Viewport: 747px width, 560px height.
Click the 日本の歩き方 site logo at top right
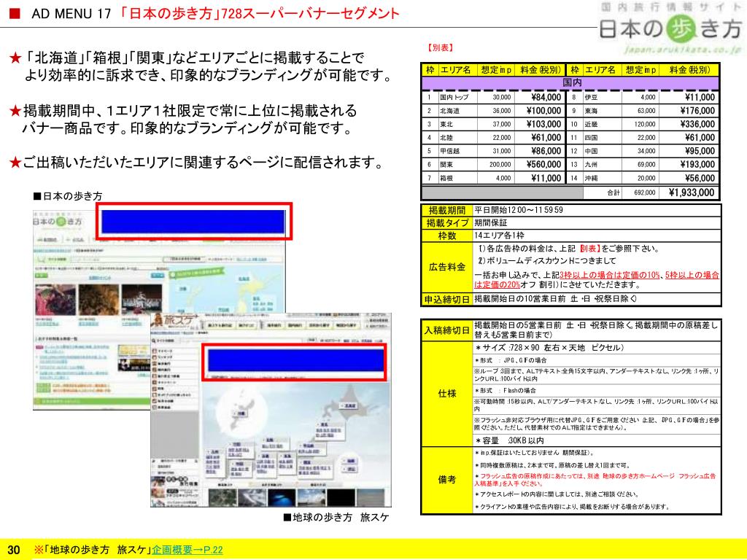(671, 29)
